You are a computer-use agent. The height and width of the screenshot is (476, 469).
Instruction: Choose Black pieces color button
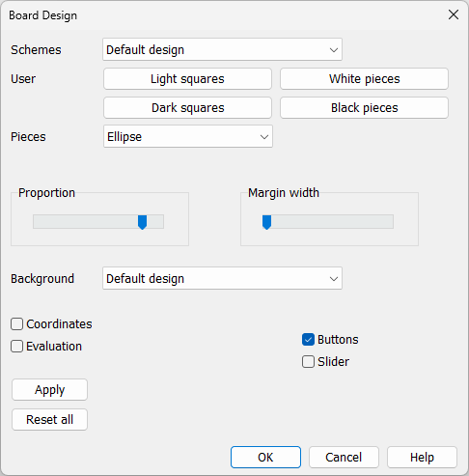(x=364, y=108)
